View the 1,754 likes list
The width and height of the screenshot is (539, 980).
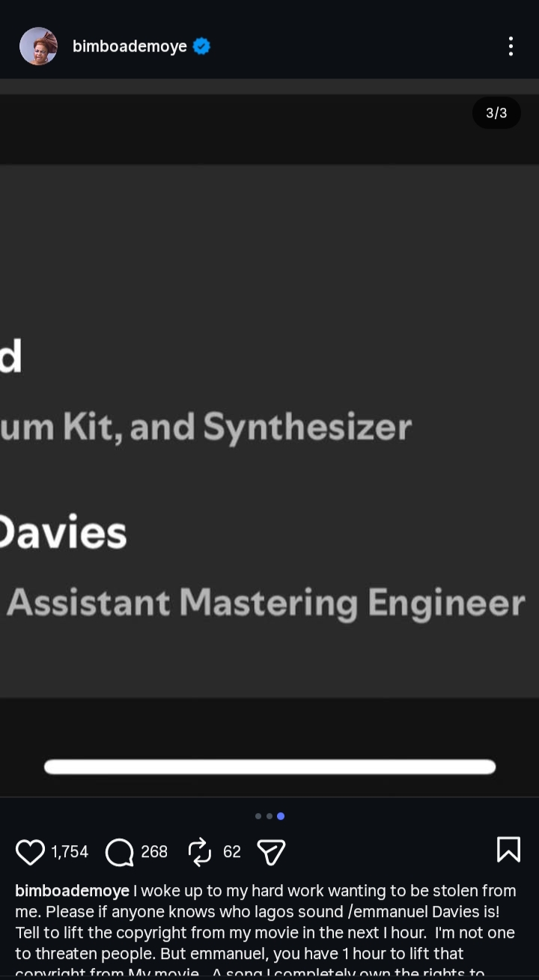[70, 852]
